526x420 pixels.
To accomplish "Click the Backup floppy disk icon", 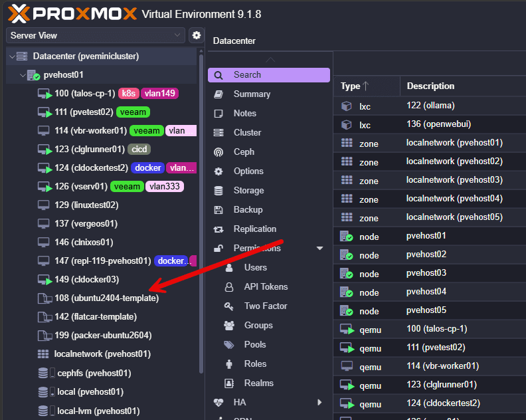I will click(x=219, y=210).
